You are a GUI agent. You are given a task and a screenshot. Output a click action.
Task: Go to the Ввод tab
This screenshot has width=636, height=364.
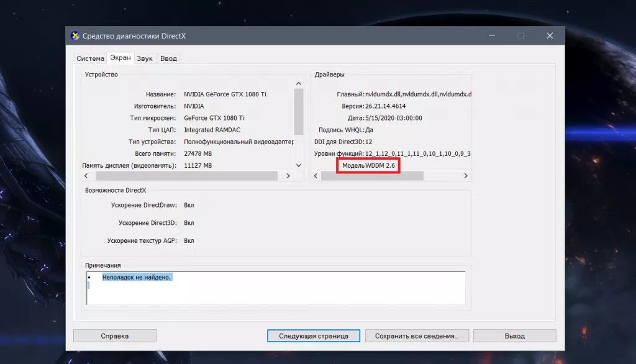point(168,58)
